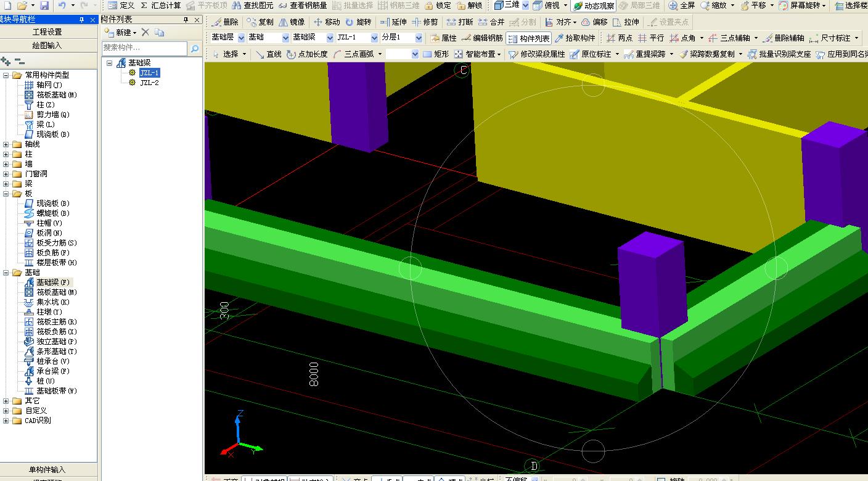The height and width of the screenshot is (481, 868).
Task: Select the 点加长度 drawing tool
Action: [307, 54]
